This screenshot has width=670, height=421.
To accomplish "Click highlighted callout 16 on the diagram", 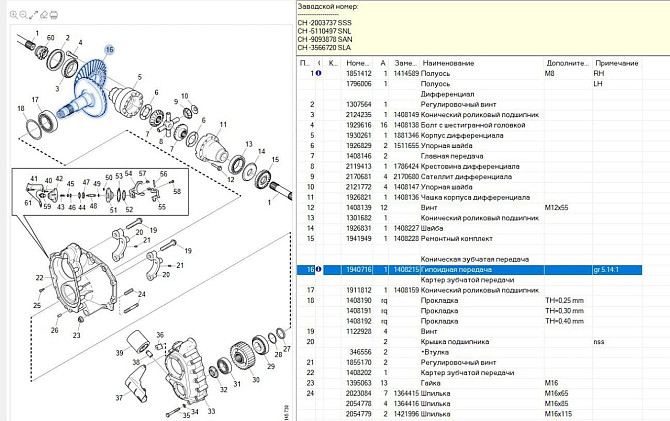I will tap(109, 49).
